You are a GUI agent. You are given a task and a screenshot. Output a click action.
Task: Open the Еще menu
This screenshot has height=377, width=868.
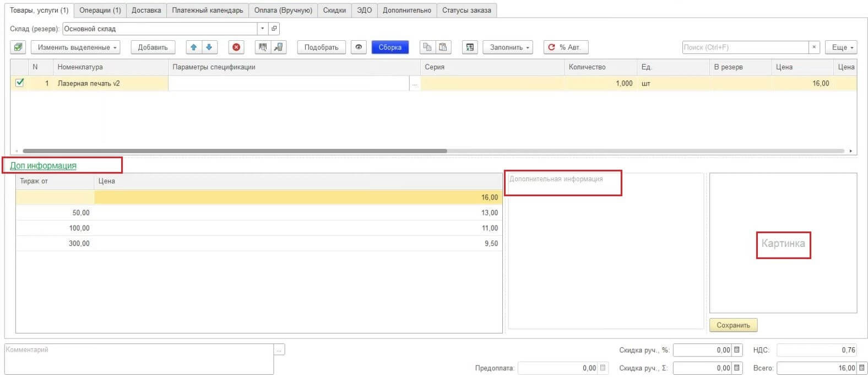click(841, 47)
